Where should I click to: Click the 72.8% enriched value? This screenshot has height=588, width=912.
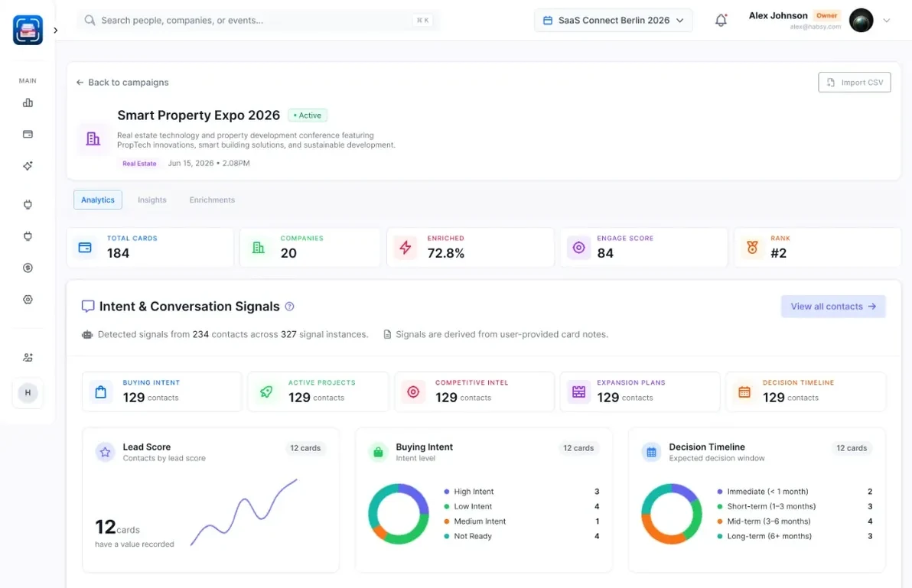(x=445, y=253)
